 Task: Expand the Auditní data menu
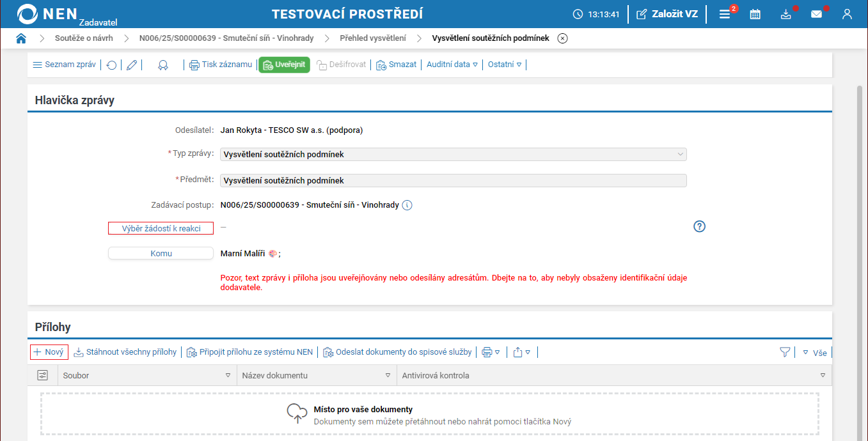(x=452, y=65)
